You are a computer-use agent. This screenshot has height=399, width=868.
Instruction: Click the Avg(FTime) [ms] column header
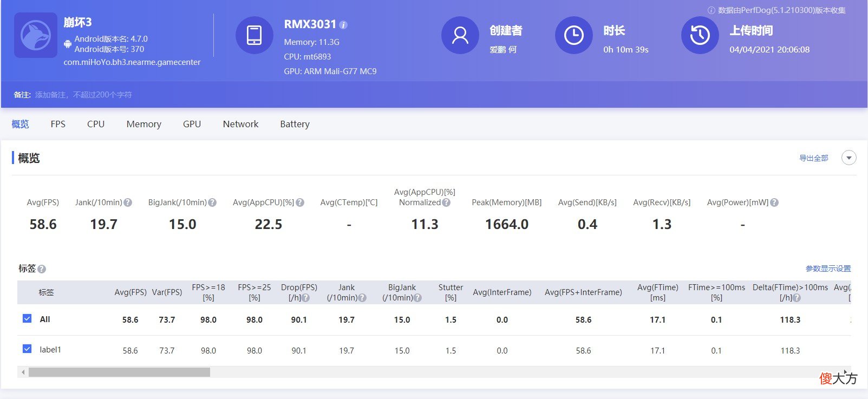(657, 292)
